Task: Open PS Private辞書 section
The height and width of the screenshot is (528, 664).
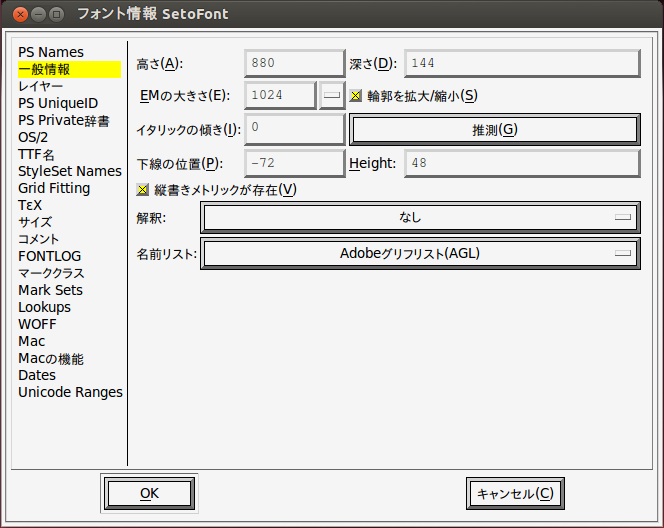Action: coord(64,121)
